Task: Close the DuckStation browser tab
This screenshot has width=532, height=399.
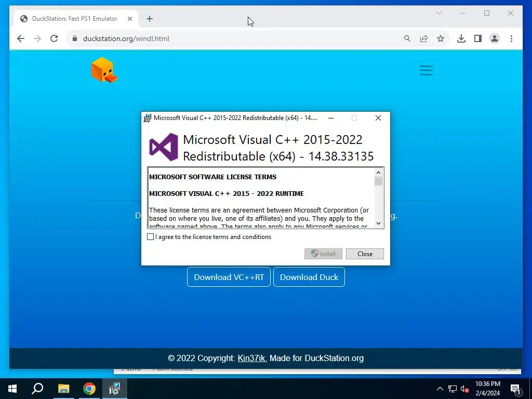Action: click(x=129, y=19)
